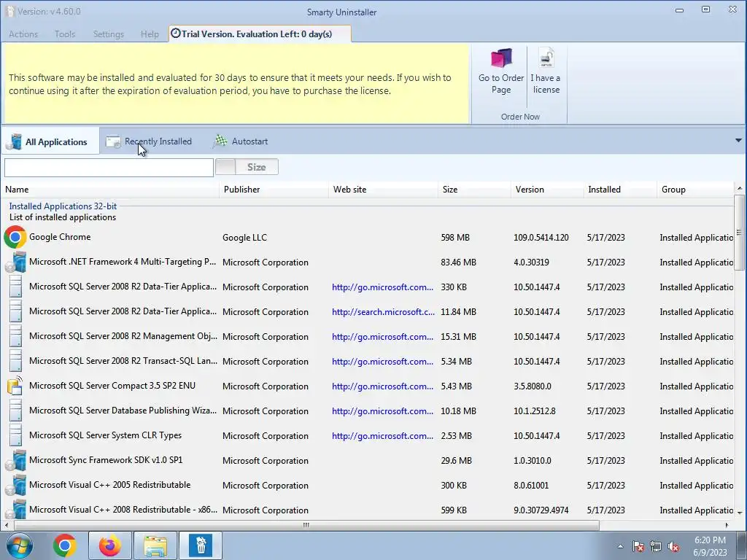Select the Trial Version evaluation tab
This screenshot has height=560, width=747.
click(x=260, y=34)
